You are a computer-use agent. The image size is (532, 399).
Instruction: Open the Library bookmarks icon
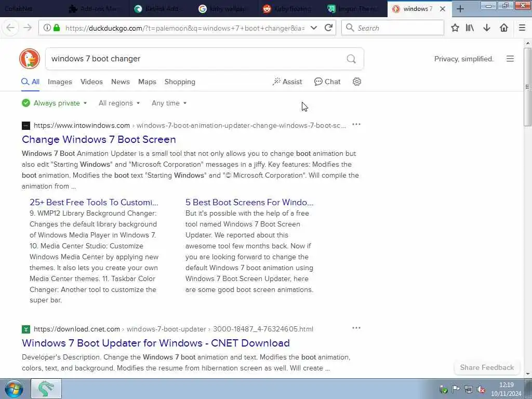click(470, 28)
